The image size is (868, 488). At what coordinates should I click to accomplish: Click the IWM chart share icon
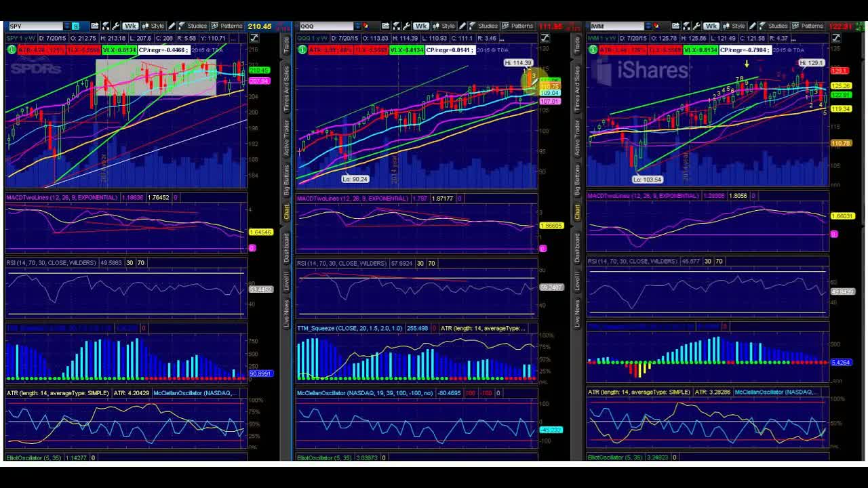[x=675, y=26]
